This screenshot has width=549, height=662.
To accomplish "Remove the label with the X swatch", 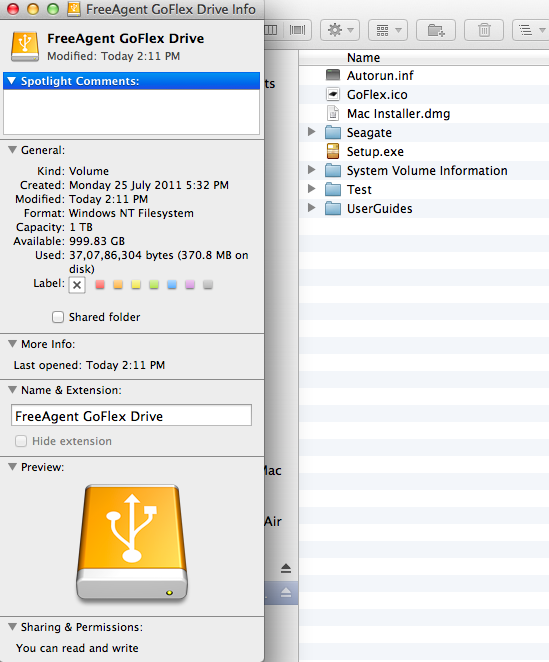I will click(77, 285).
